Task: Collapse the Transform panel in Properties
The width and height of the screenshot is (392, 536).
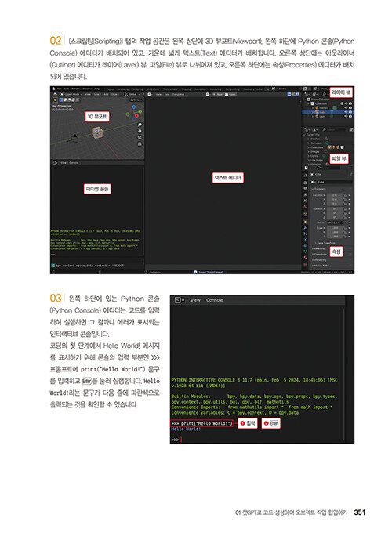Action: click(x=319, y=189)
